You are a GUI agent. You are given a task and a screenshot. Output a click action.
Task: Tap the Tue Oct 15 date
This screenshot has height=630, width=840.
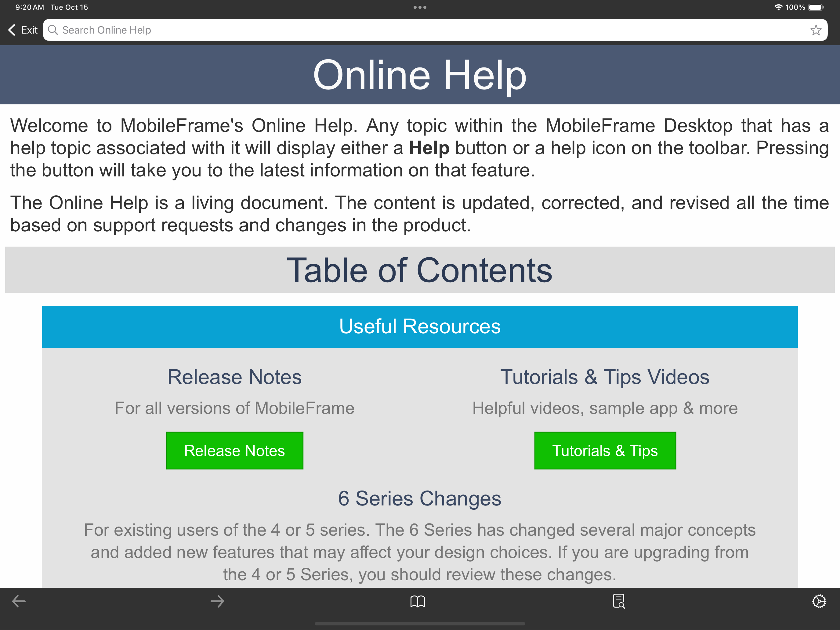69,7
